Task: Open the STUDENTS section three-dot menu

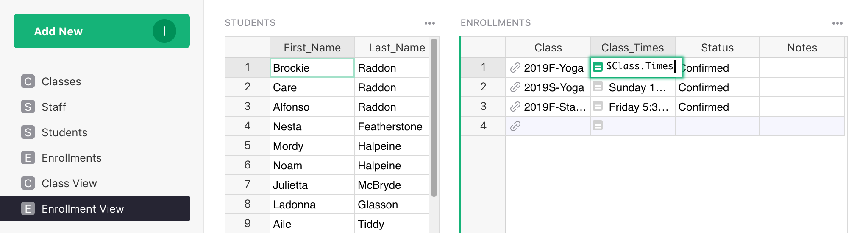Action: [x=430, y=23]
